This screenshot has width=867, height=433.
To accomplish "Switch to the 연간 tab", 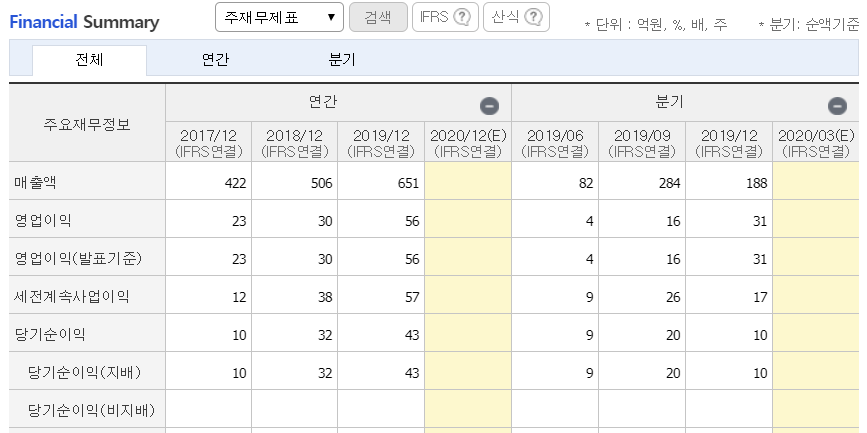I will pos(216,60).
